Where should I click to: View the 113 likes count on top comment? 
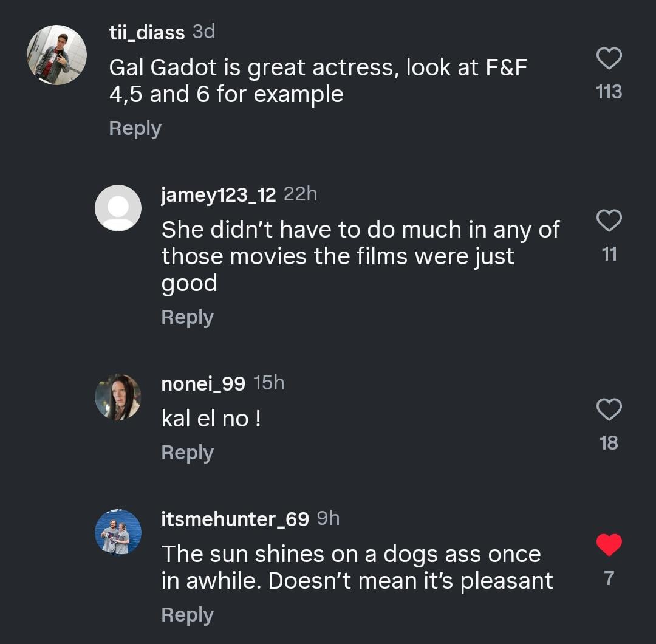click(x=609, y=92)
